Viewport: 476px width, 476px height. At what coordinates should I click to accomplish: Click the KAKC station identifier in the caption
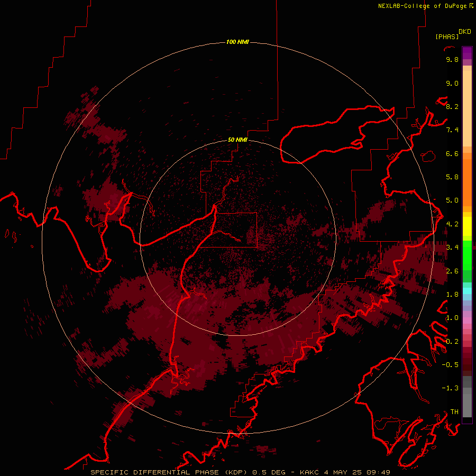309,472
